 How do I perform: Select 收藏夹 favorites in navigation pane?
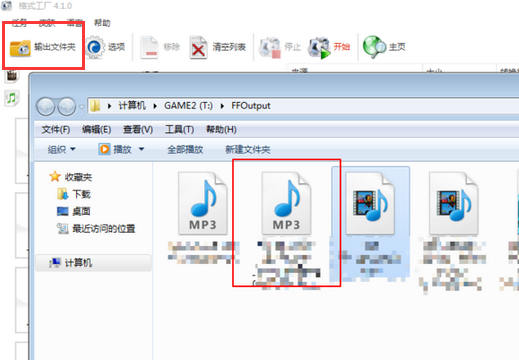71,177
